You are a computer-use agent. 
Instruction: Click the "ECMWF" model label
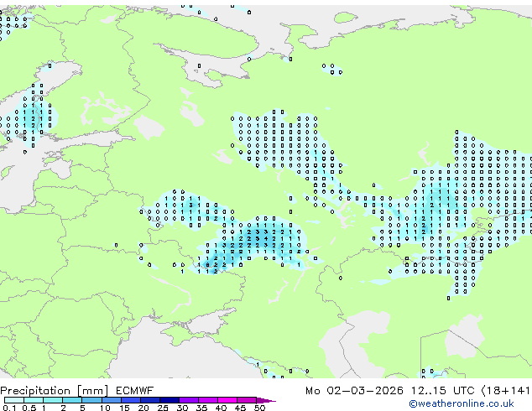[135, 391]
